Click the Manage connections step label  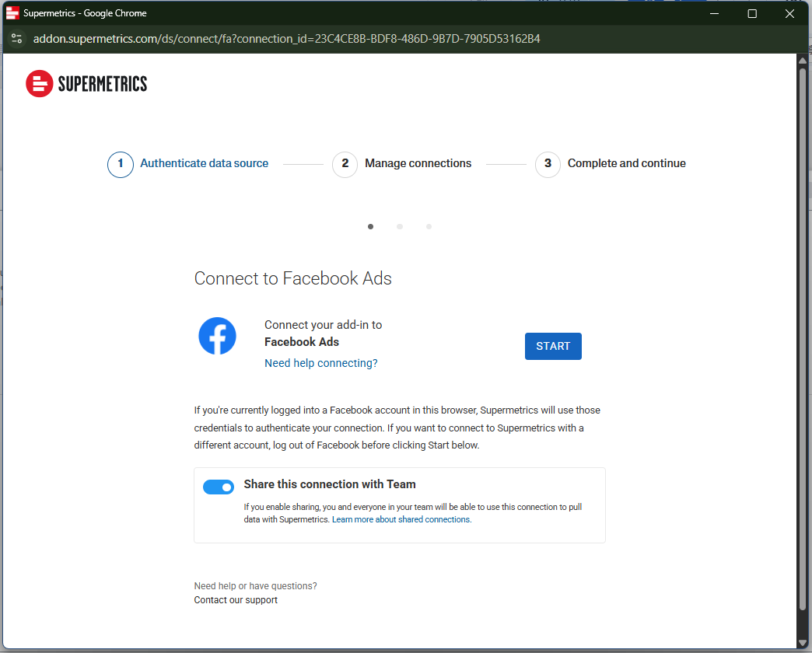(418, 163)
